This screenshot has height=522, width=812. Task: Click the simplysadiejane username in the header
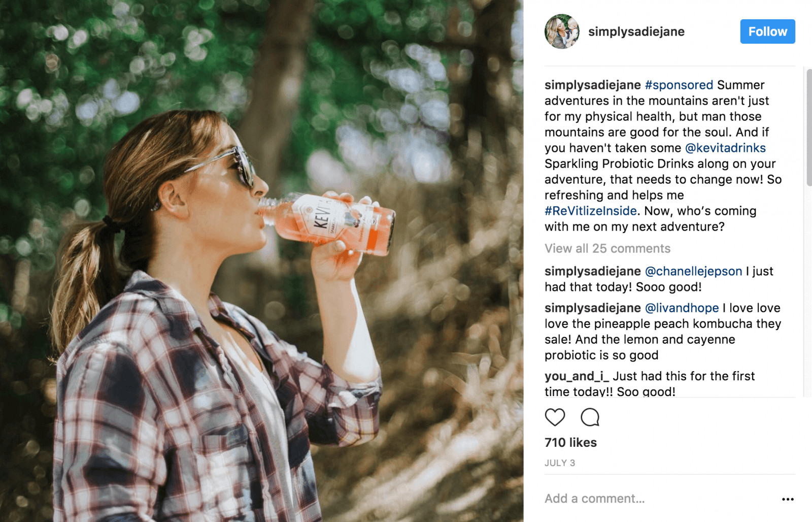pyautogui.click(x=636, y=31)
